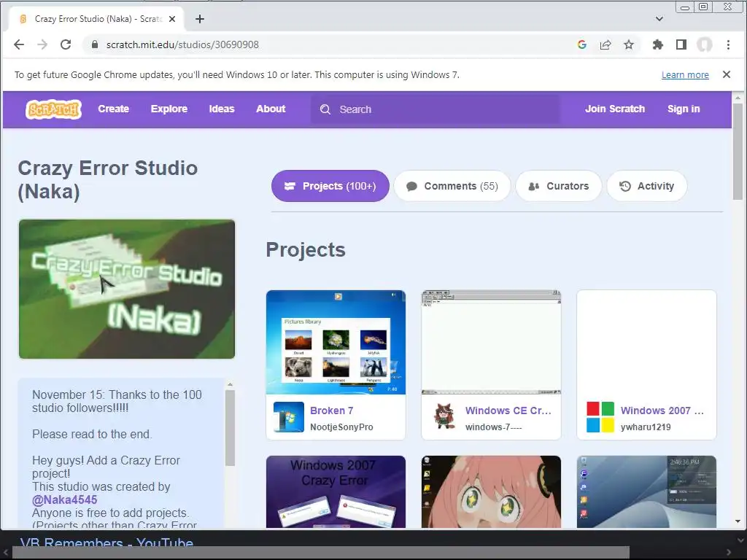Viewport: 747px width, 560px height.
Task: Open the Broken 7 project title
Action: pos(332,411)
